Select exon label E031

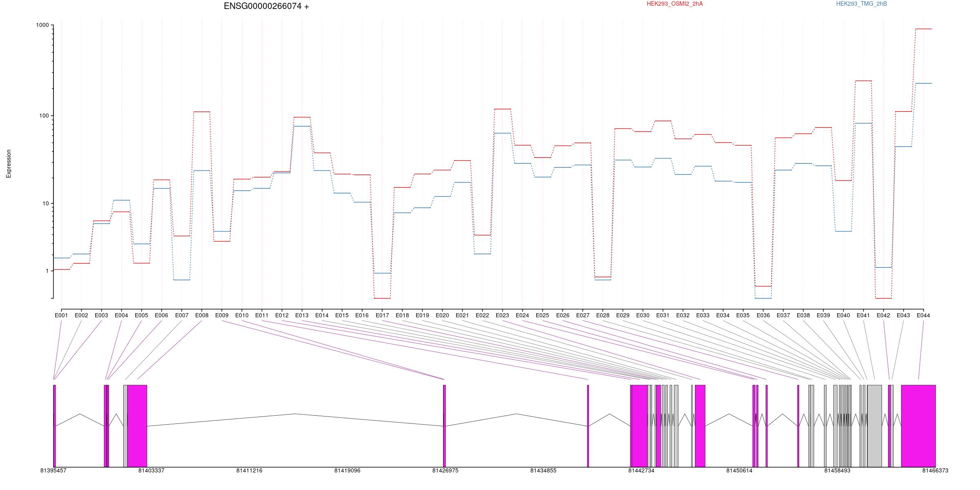[x=663, y=315]
